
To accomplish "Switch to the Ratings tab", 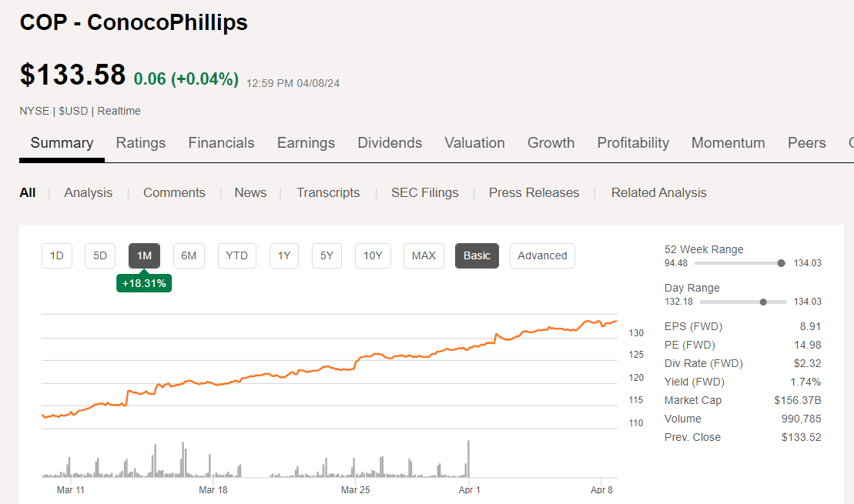I will (141, 142).
